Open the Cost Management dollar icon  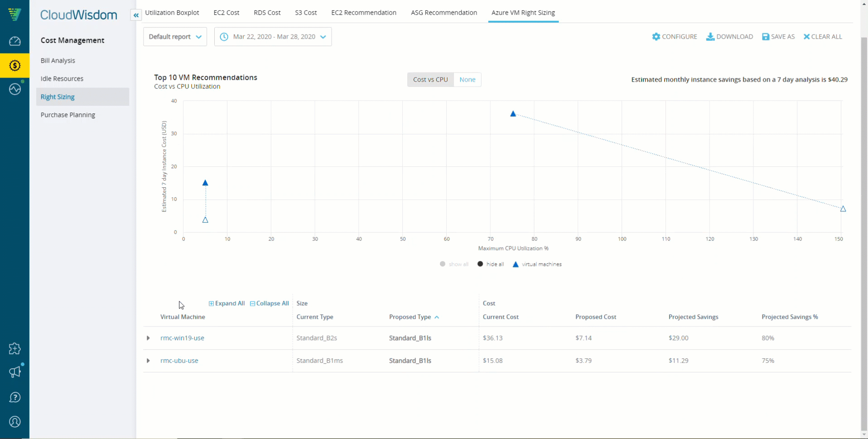[14, 66]
